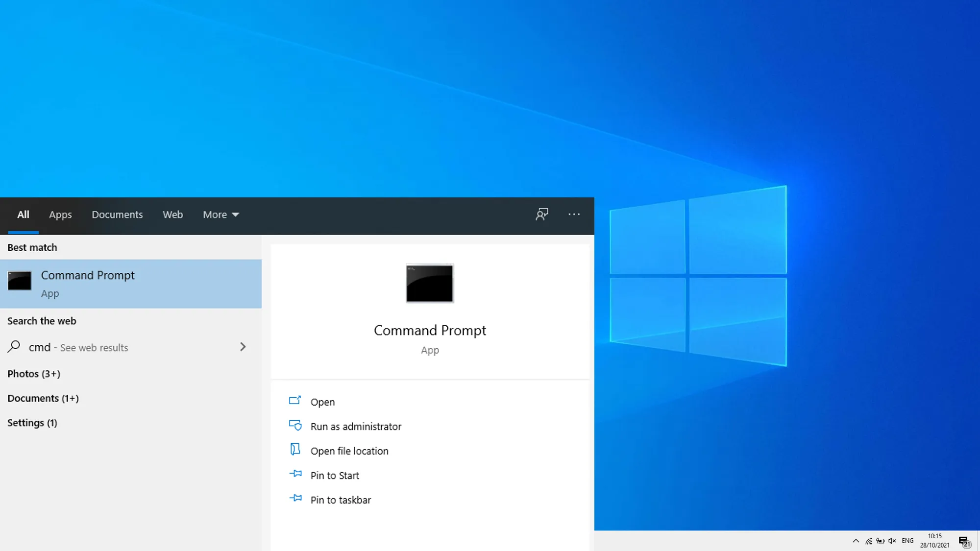Screen dimensions: 980x551
Task: Click the muted volume tray icon
Action: tap(892, 541)
